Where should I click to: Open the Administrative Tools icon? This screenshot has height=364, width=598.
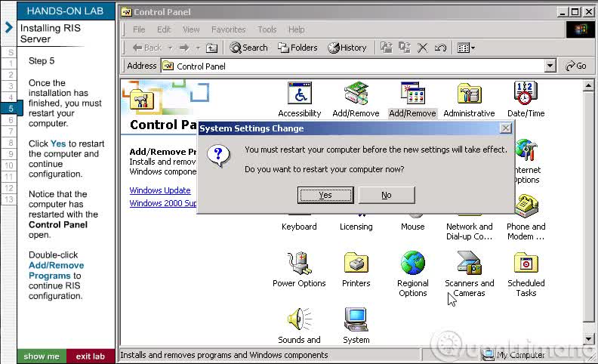469,93
